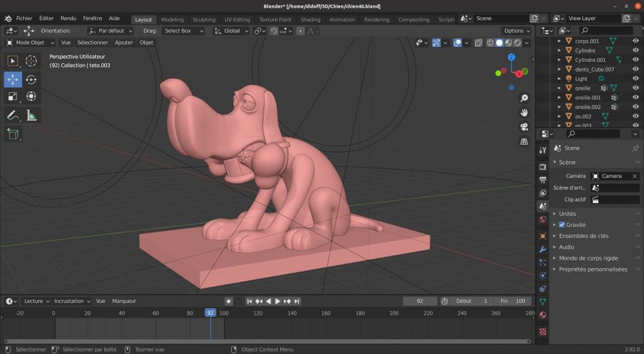Screen dimensions: 644x354
Task: Toggle camera view with the camera icon
Action: (524, 127)
